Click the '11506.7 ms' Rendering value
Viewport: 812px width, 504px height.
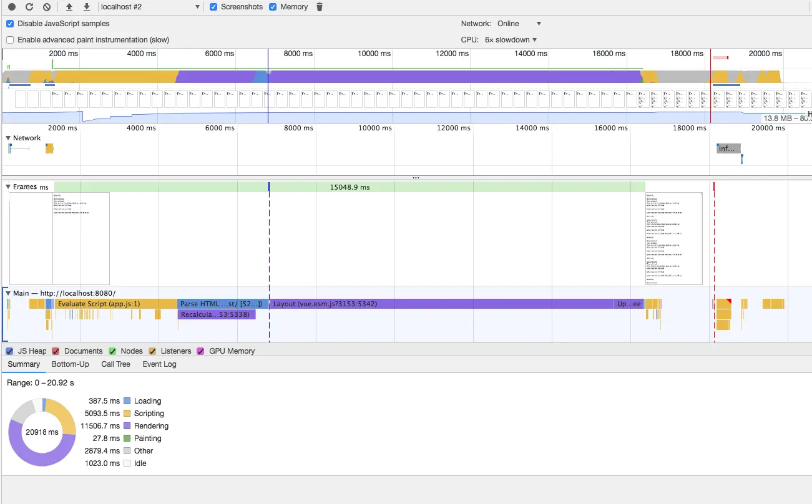coord(100,426)
